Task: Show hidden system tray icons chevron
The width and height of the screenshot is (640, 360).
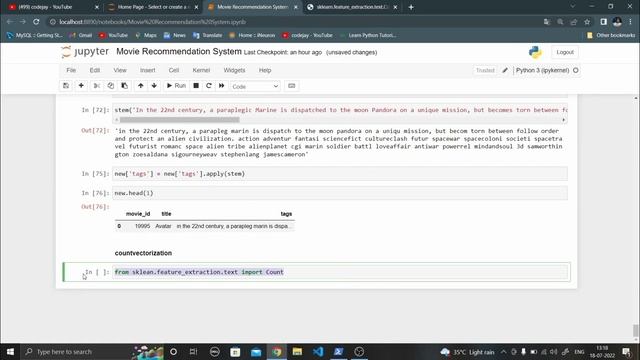Action: coord(503,351)
